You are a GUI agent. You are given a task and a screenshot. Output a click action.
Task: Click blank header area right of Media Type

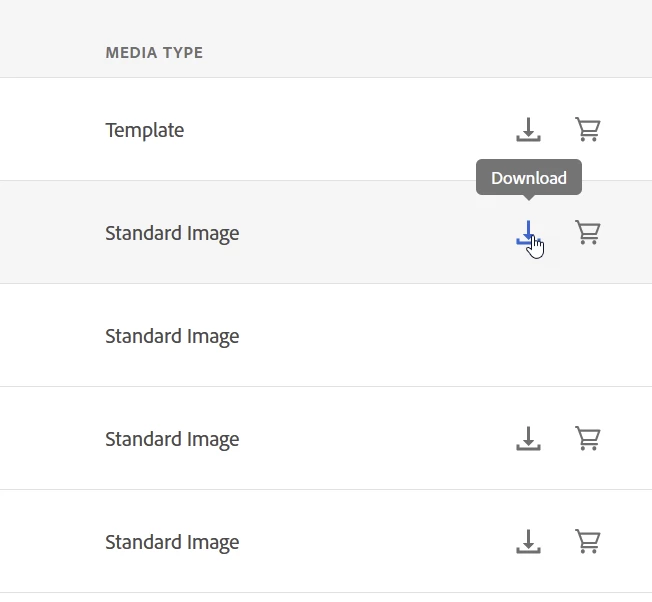[420, 53]
